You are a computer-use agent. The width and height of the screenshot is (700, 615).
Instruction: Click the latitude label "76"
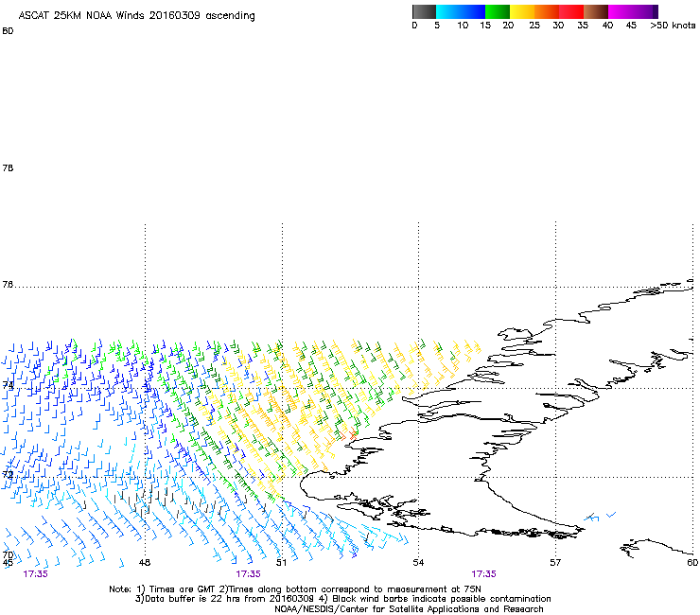tap(8, 285)
